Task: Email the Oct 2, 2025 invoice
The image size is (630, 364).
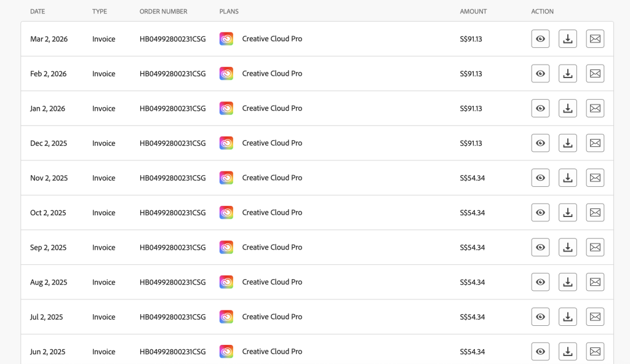Action: click(595, 213)
